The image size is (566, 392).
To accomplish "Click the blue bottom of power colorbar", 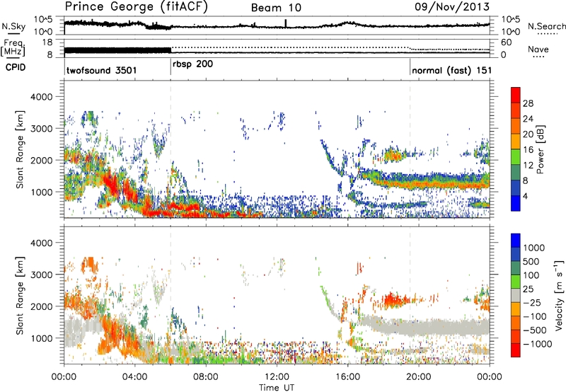I will click(516, 203).
